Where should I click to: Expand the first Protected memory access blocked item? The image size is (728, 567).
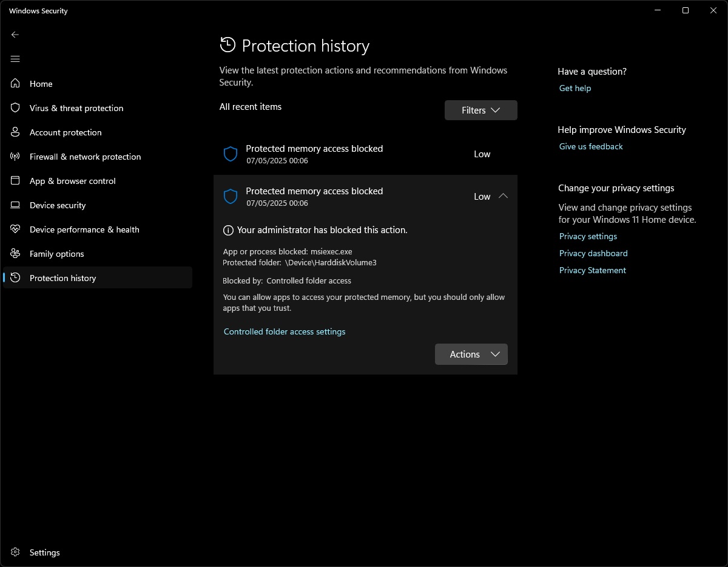click(x=365, y=154)
